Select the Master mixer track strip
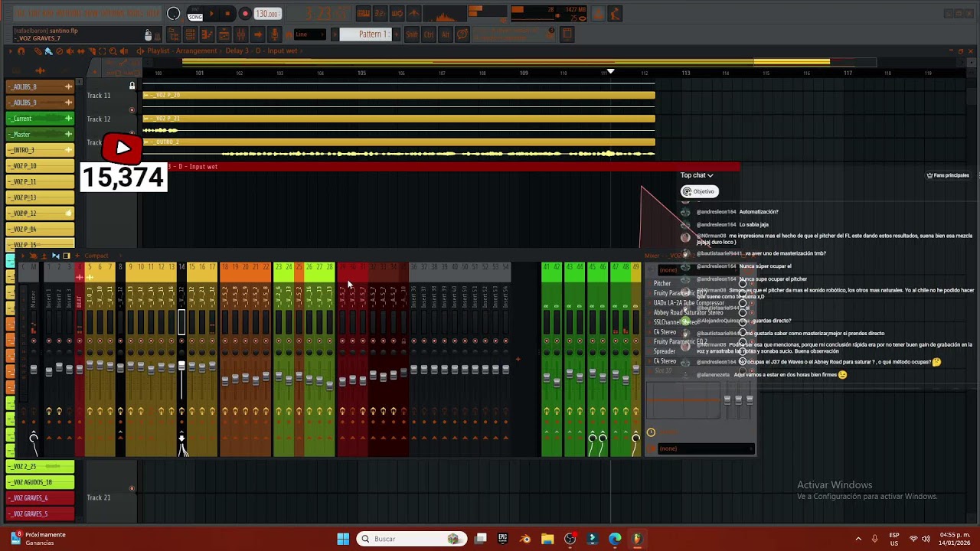 click(34, 360)
